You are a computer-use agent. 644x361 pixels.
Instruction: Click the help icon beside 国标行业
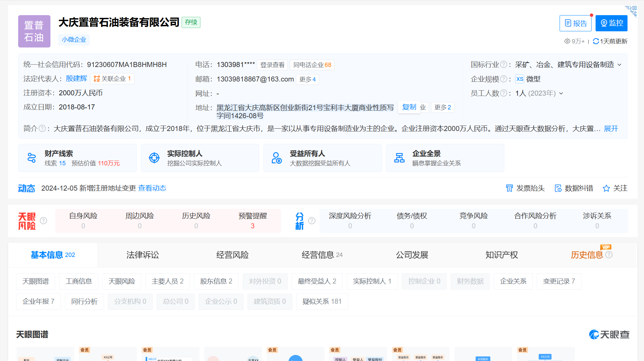(x=503, y=64)
